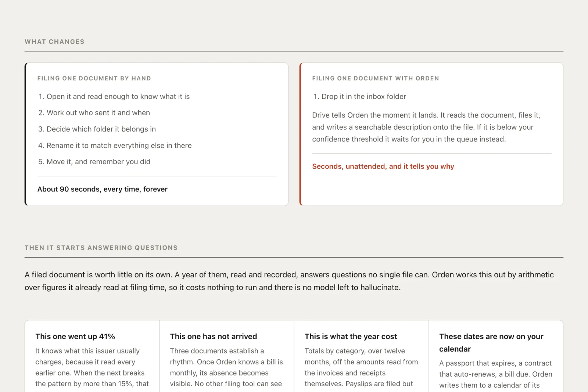Click step 'Decide which folder it belongs in'

[x=101, y=129]
